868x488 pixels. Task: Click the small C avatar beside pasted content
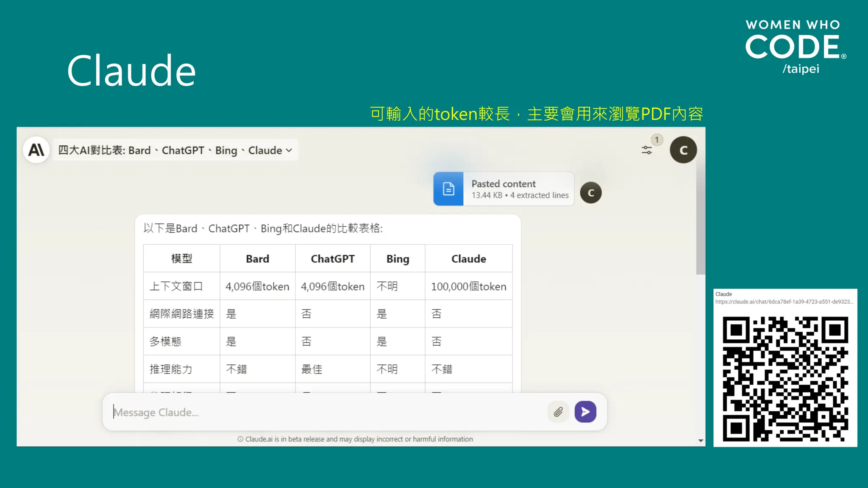pos(591,193)
